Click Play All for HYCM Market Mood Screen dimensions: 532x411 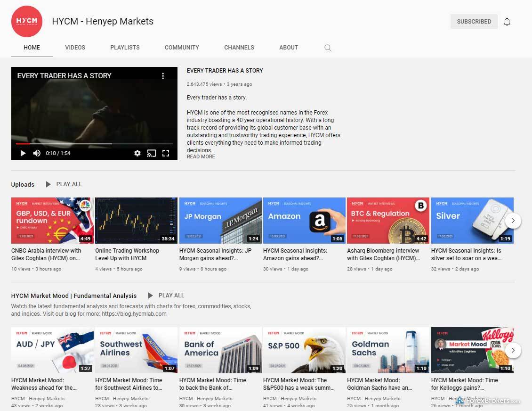(171, 296)
